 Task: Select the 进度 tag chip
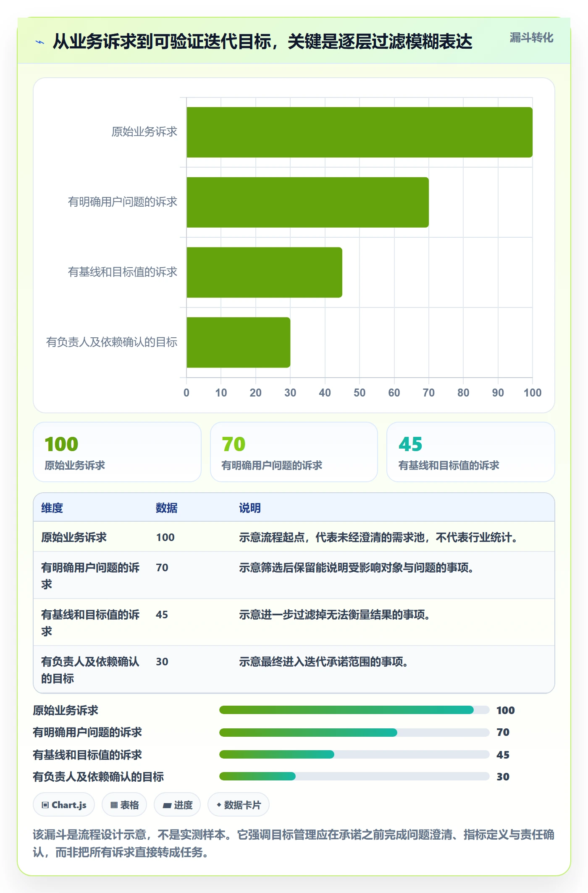tap(177, 805)
